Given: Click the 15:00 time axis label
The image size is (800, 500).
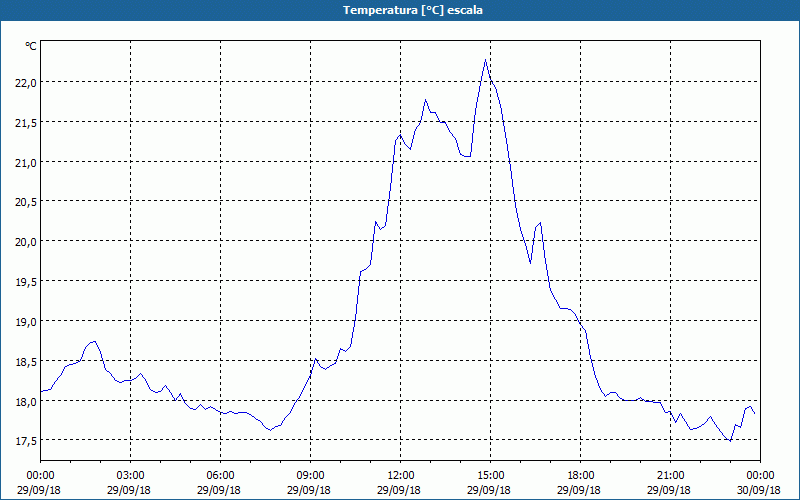Looking at the screenshot, I should (x=490, y=476).
